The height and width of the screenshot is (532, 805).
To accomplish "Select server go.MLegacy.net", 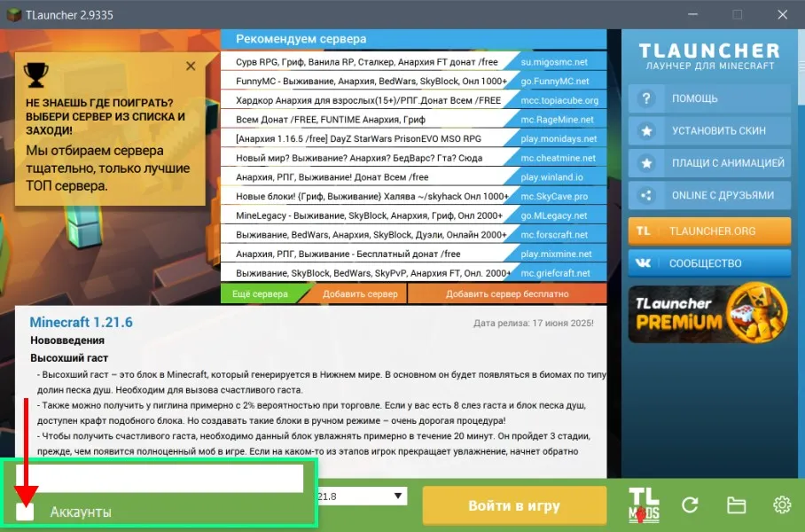I will 553,215.
